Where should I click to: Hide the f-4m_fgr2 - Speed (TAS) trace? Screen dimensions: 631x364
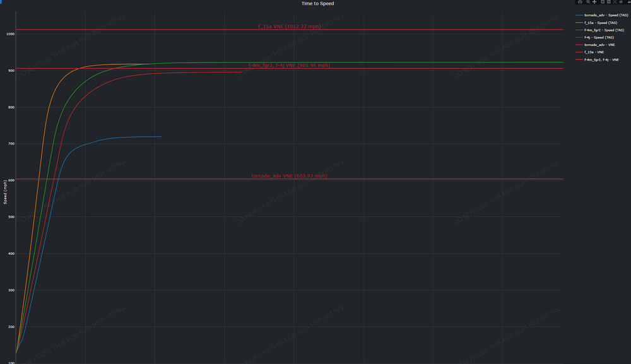coord(604,30)
